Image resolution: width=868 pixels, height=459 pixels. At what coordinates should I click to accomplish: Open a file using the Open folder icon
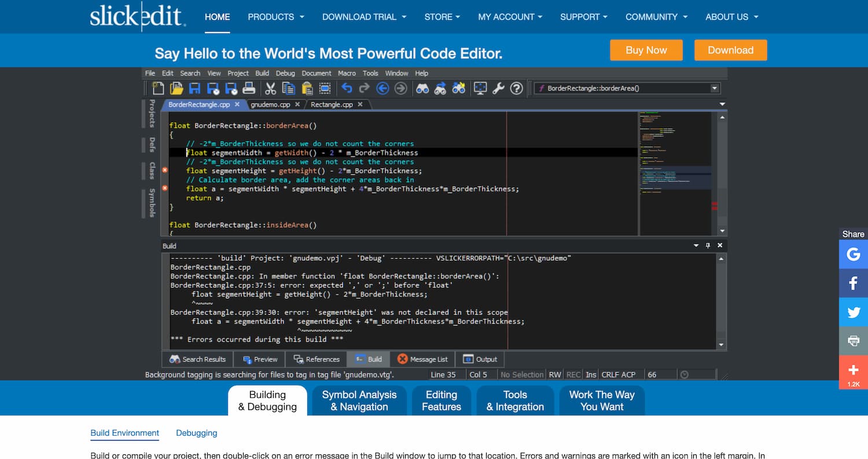point(178,88)
